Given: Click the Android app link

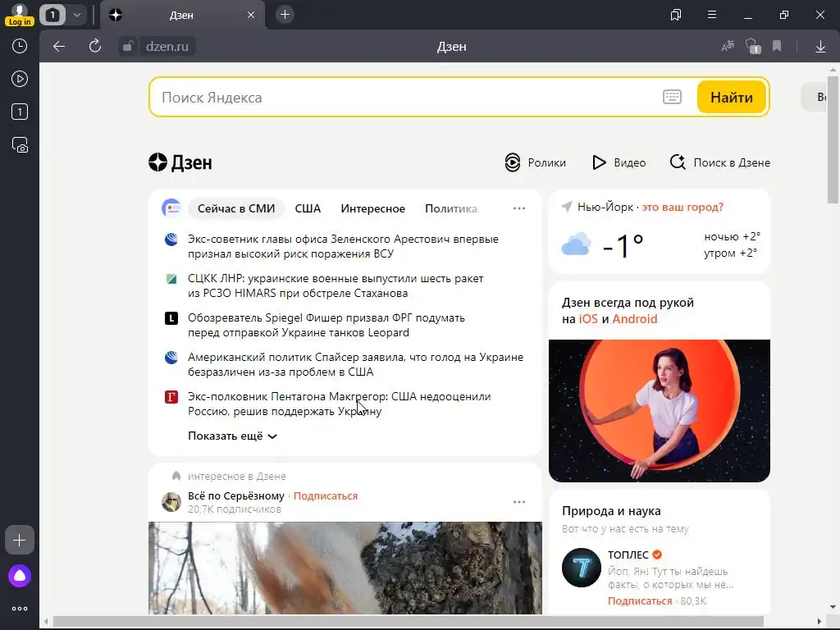Looking at the screenshot, I should 634,319.
